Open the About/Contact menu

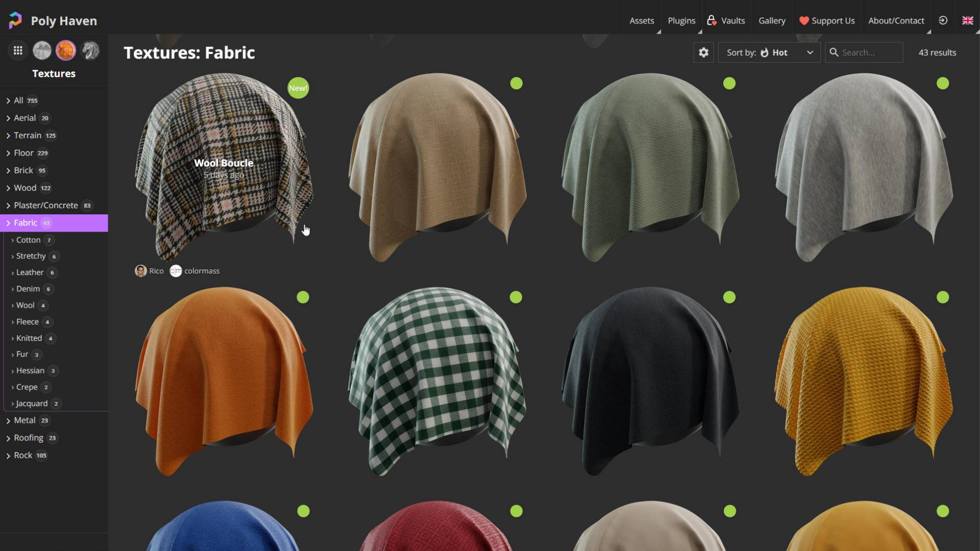pos(896,21)
